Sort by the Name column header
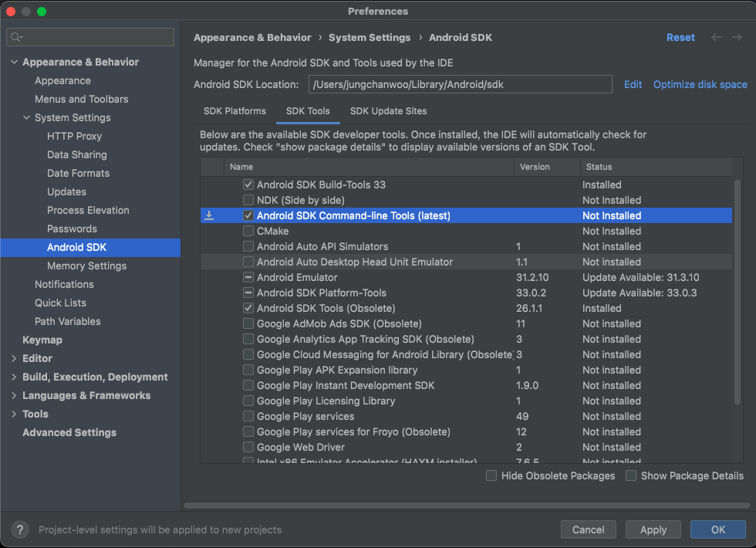The width and height of the screenshot is (756, 548). pos(369,167)
